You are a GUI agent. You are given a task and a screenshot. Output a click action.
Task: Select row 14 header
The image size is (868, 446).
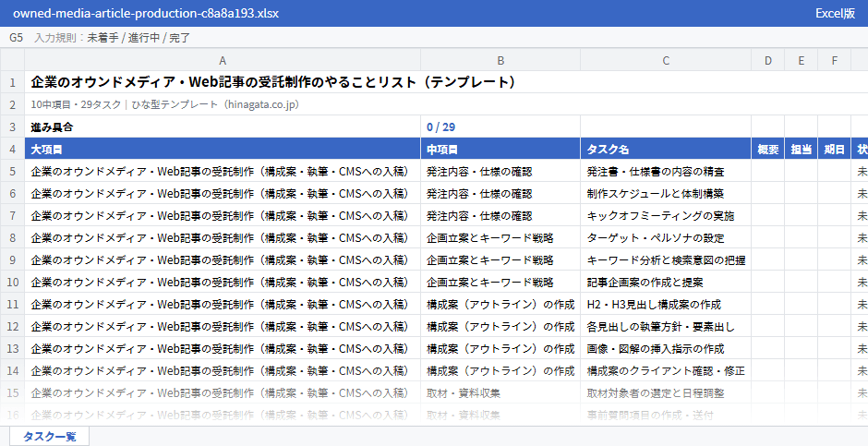(12, 370)
